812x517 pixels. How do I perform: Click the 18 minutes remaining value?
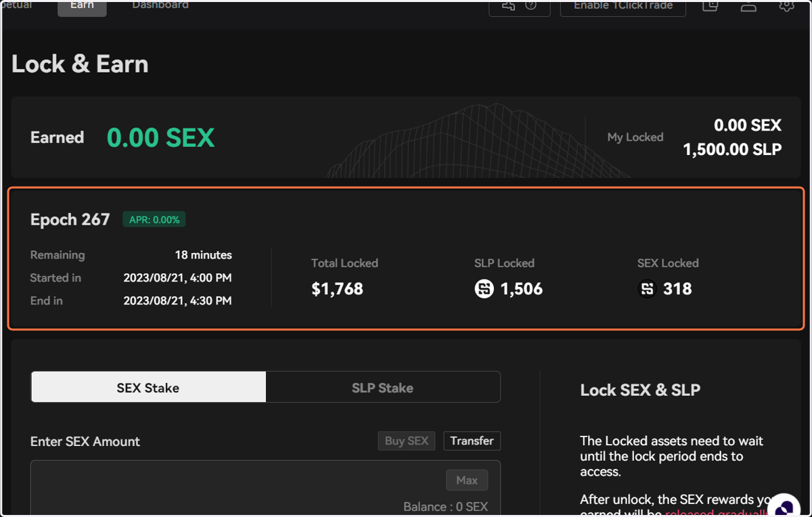(x=203, y=255)
